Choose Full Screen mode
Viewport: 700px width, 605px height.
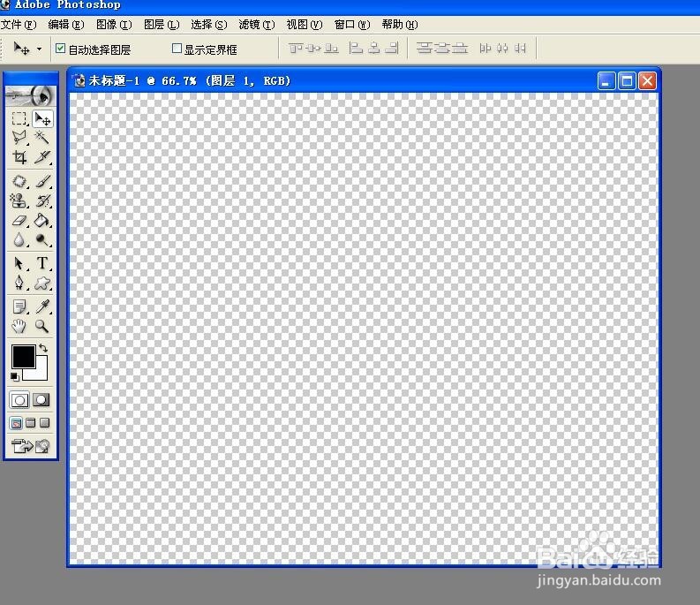pos(44,423)
